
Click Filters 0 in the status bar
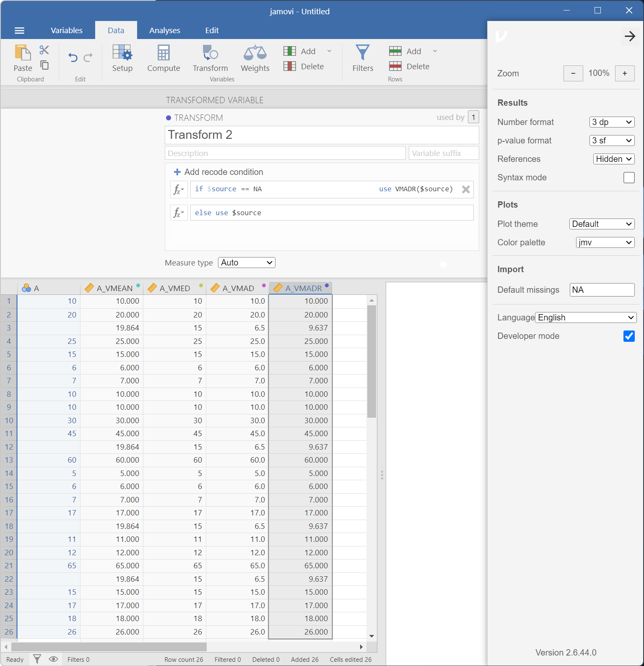click(78, 659)
